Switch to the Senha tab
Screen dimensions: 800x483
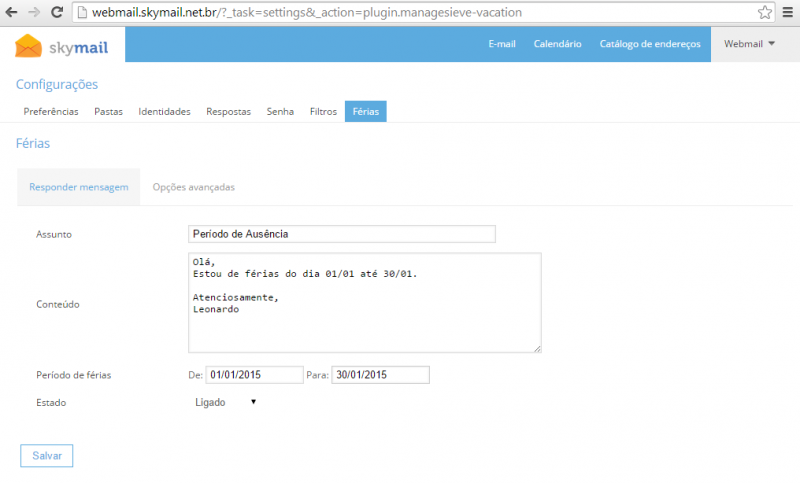[280, 111]
